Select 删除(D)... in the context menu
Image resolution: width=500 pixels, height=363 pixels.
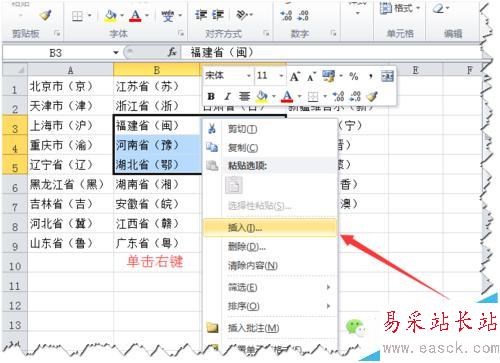coord(270,247)
